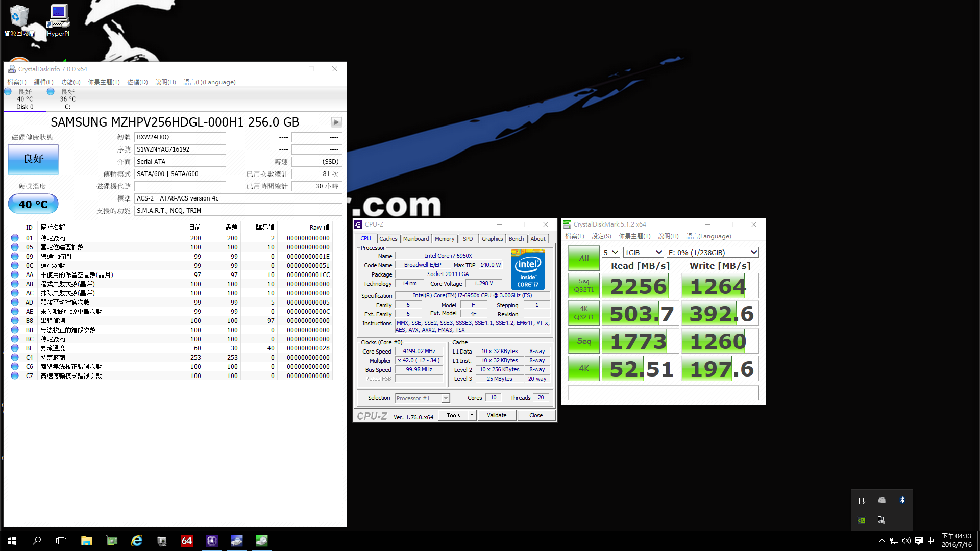Select the BE airflow temperature attribute row
Viewport: 980px width, 551px height.
[x=171, y=348]
